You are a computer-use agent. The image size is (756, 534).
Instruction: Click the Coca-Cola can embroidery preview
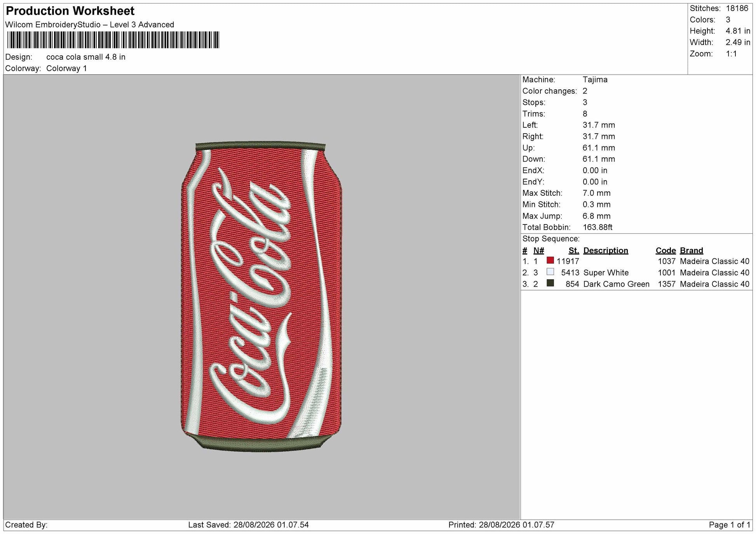point(261,296)
